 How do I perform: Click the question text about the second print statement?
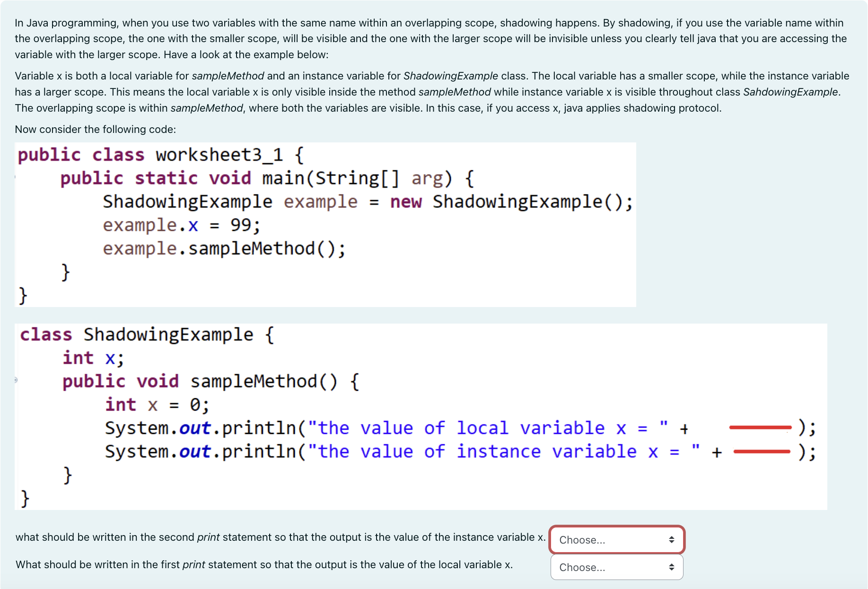tap(279, 537)
